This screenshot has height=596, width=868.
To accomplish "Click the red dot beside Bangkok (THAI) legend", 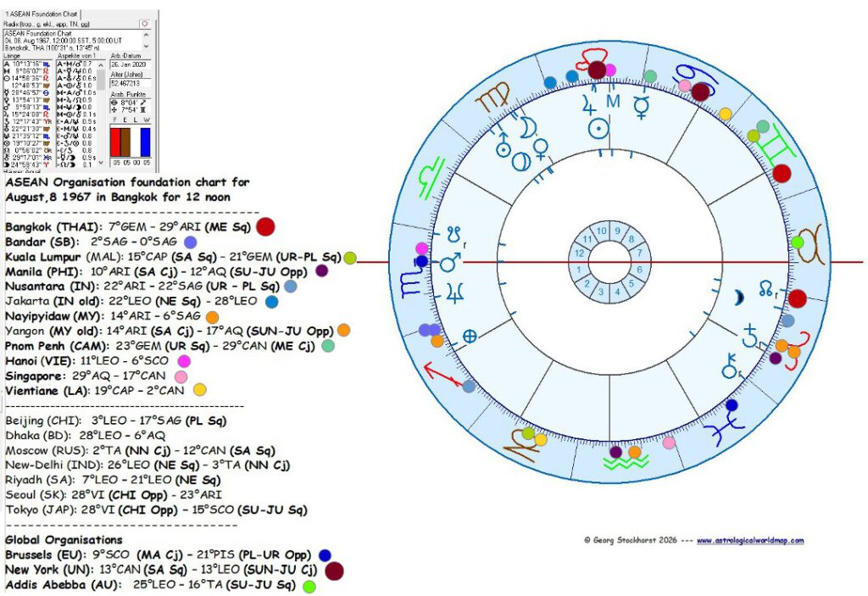I will pos(265,226).
